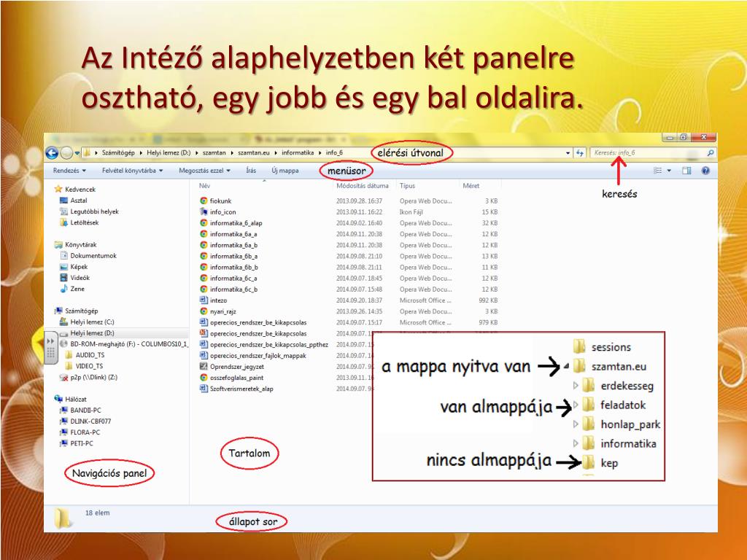Jump to info_6 in the address path
The height and width of the screenshot is (560, 747).
click(x=334, y=153)
